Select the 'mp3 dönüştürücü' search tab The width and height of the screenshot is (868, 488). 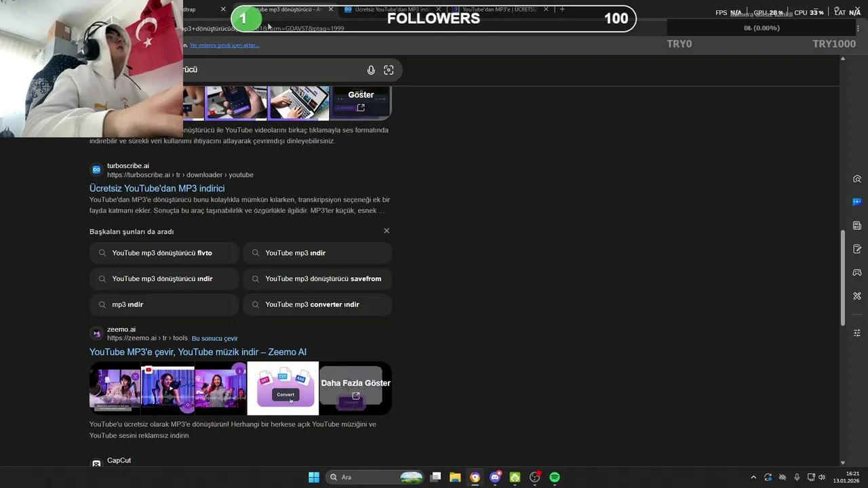point(288,9)
